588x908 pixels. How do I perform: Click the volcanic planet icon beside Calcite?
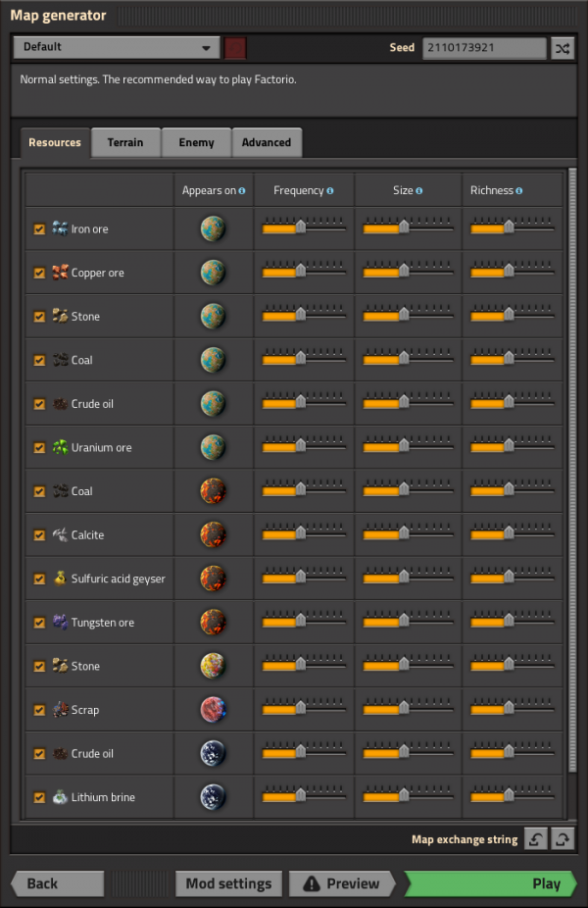[x=213, y=534]
